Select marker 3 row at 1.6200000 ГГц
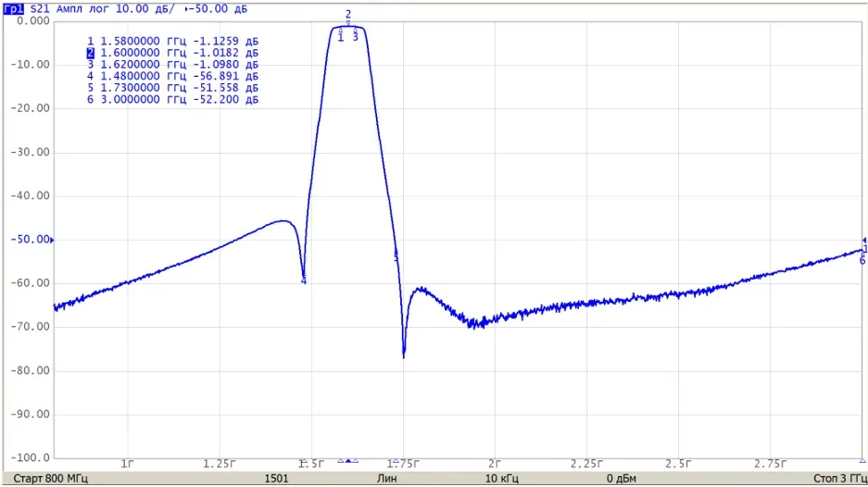Screen dimensions: 868x487 click(172, 64)
